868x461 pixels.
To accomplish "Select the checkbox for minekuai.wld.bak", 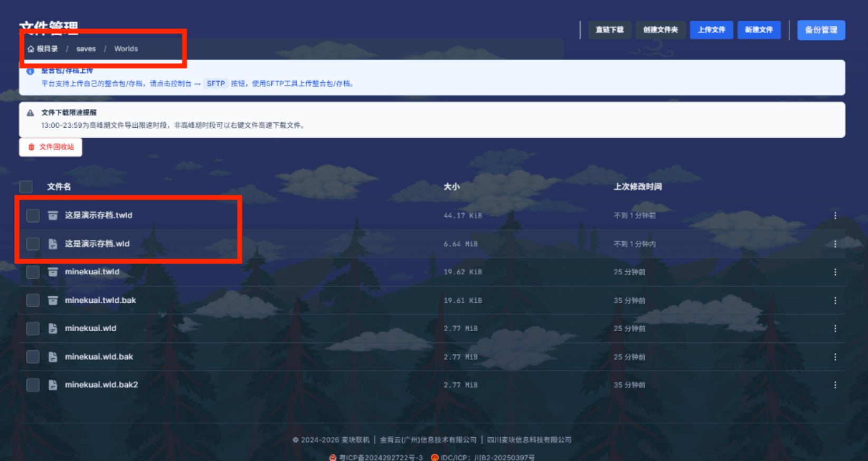I will point(33,357).
